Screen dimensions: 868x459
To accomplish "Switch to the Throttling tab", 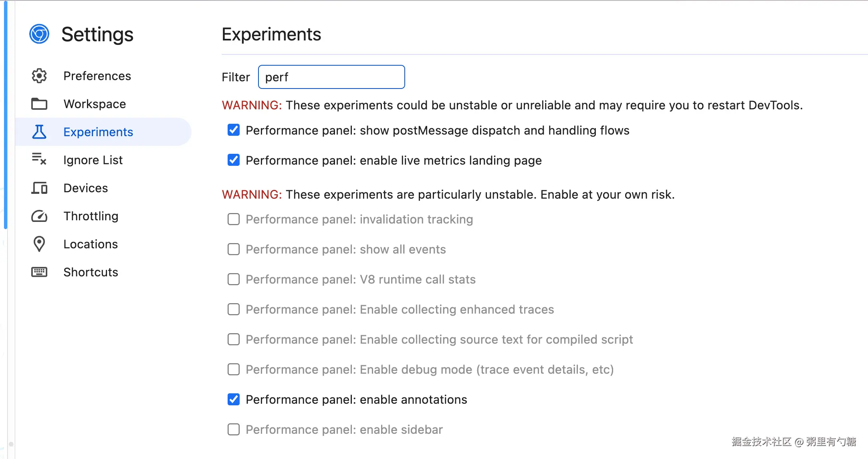I will (x=91, y=216).
